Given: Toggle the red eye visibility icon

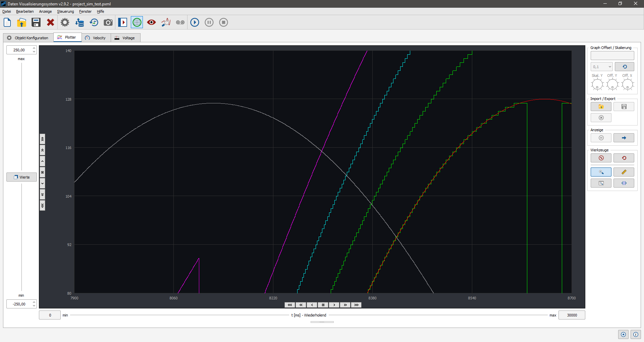Looking at the screenshot, I should (x=151, y=22).
